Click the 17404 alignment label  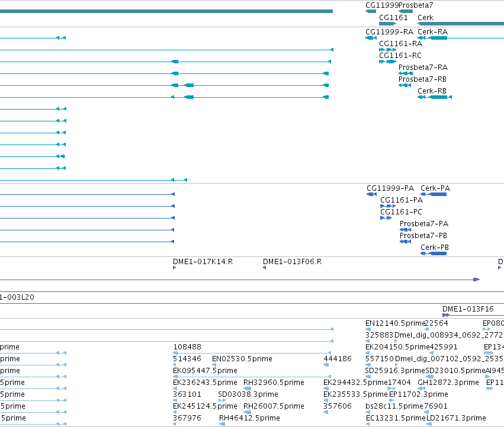pos(400,383)
